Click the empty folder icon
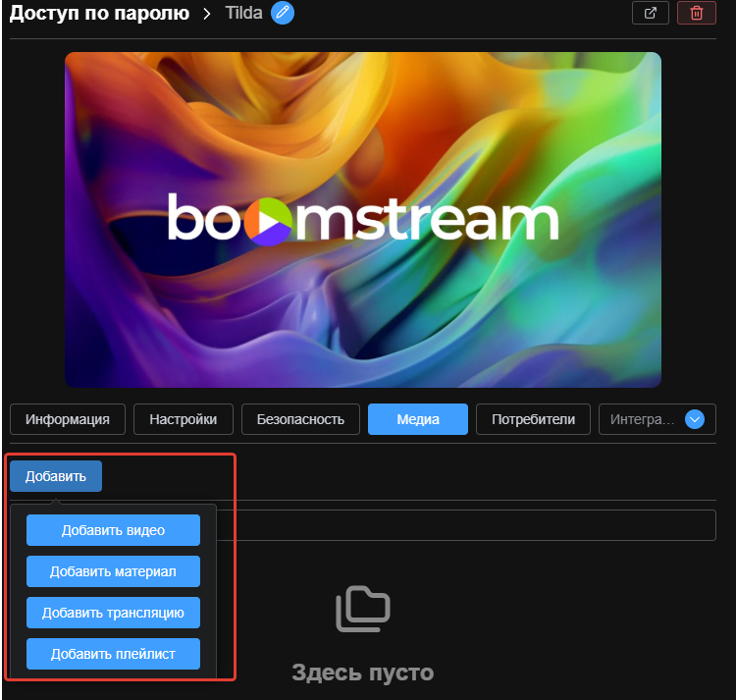The image size is (736, 700). point(363,609)
